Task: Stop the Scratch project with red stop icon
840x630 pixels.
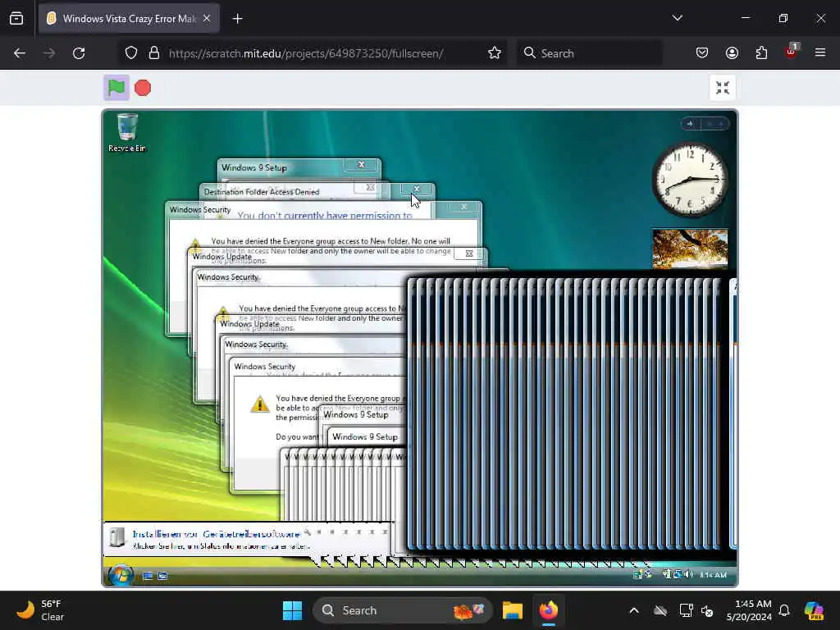Action: tap(143, 88)
